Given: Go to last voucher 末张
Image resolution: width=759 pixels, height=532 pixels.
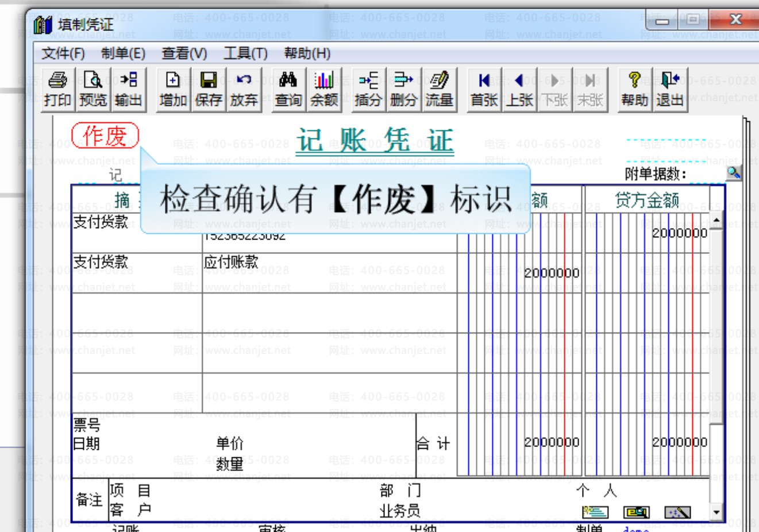Looking at the screenshot, I should point(590,90).
